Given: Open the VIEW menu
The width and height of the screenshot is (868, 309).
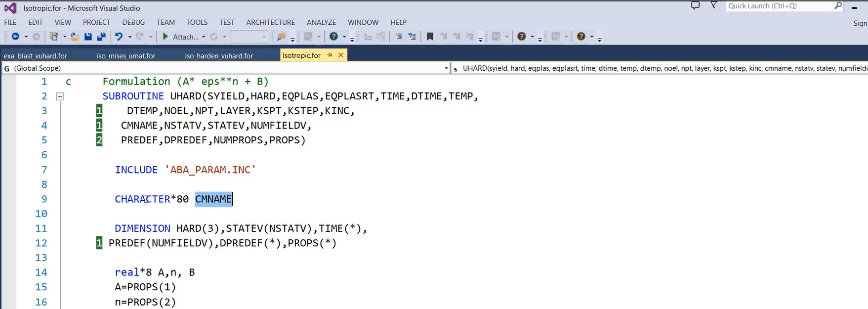Looking at the screenshot, I should click(63, 22).
